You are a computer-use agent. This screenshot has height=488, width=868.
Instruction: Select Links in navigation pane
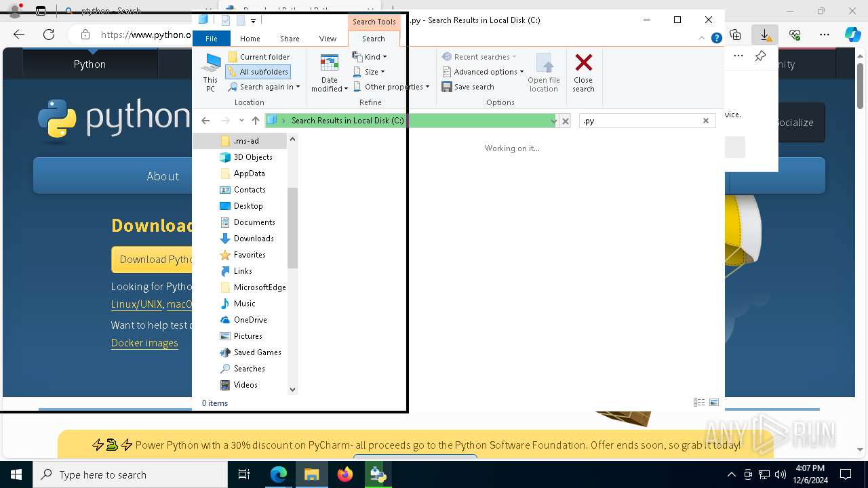tap(236, 271)
